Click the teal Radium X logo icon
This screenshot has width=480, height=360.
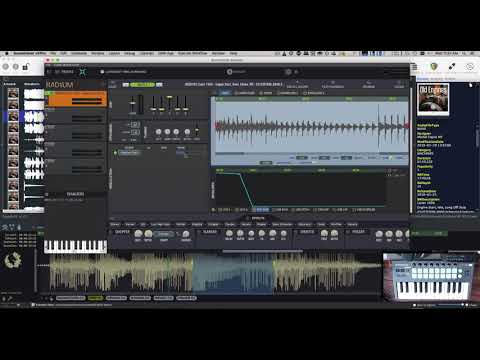tap(83, 72)
